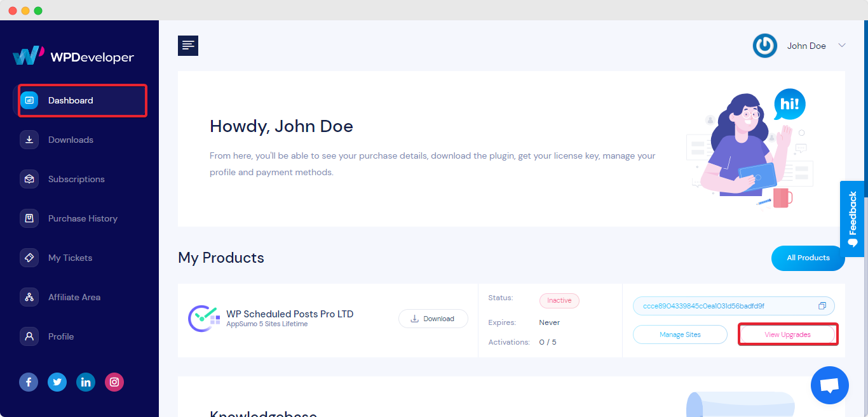Click the All Products button
This screenshot has width=868, height=417.
tap(808, 258)
